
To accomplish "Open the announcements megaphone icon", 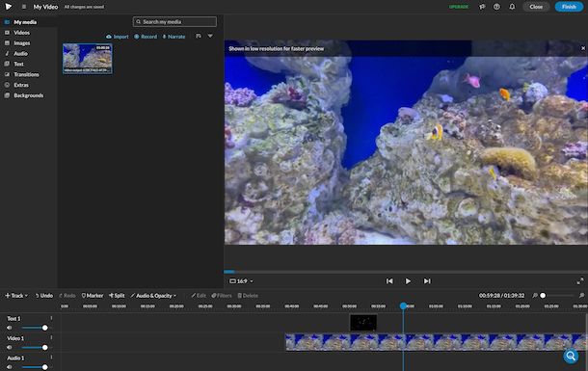I will pos(482,7).
